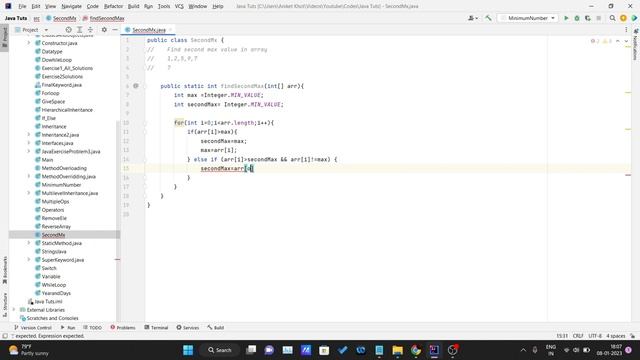Screen dimensions: 640x360
Task: Select Scratches and Consoles item
Action: [52, 318]
